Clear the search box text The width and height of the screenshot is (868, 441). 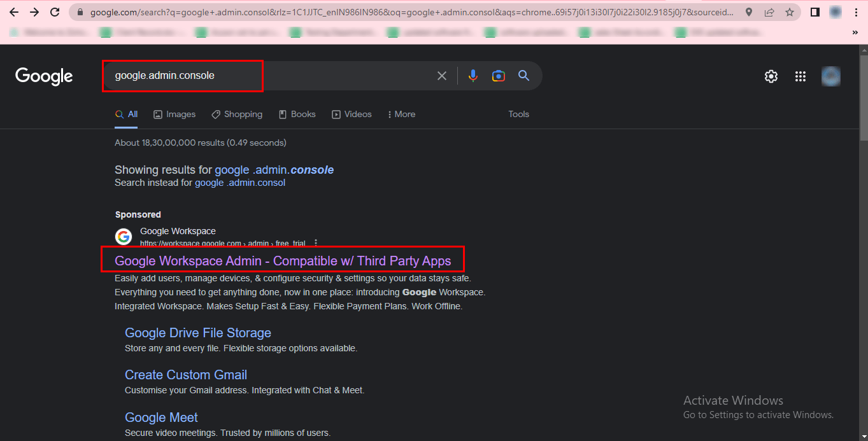coord(441,76)
